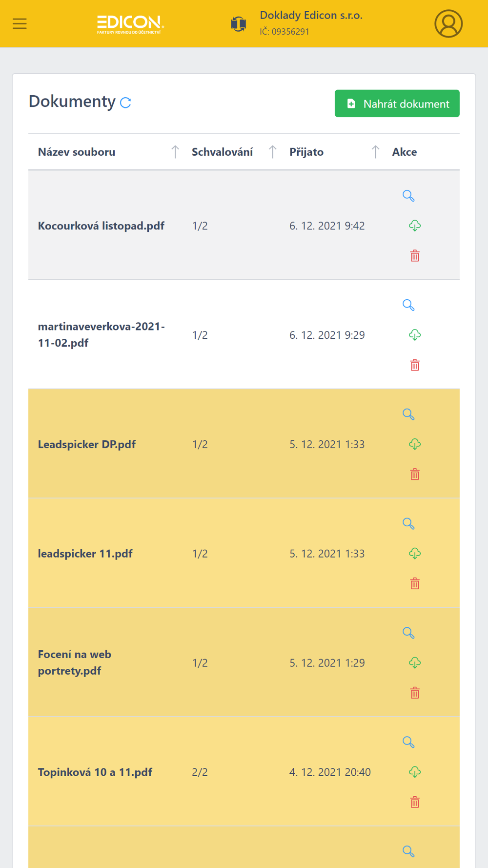The height and width of the screenshot is (868, 488).
Task: Download martinaveverkova-2021-11-02.pdf
Action: point(415,335)
